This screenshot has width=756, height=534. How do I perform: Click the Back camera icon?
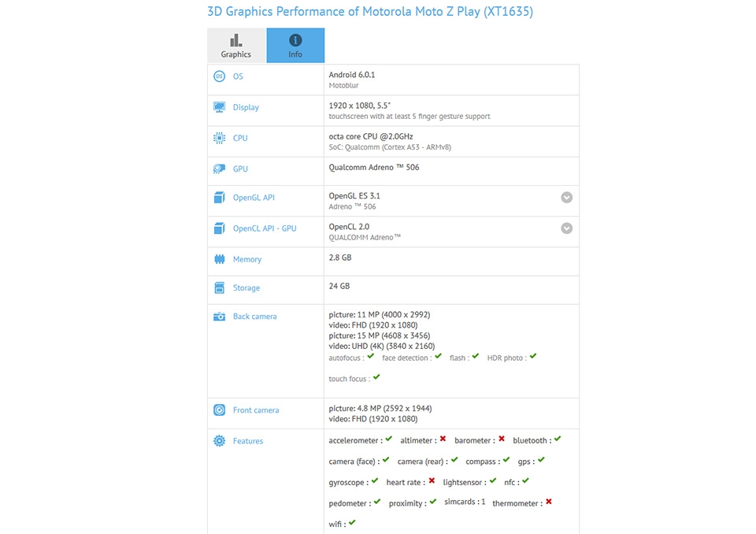tap(219, 317)
